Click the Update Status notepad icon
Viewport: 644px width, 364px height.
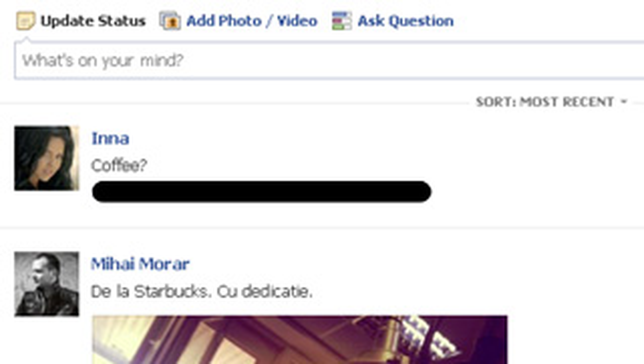pyautogui.click(x=26, y=21)
